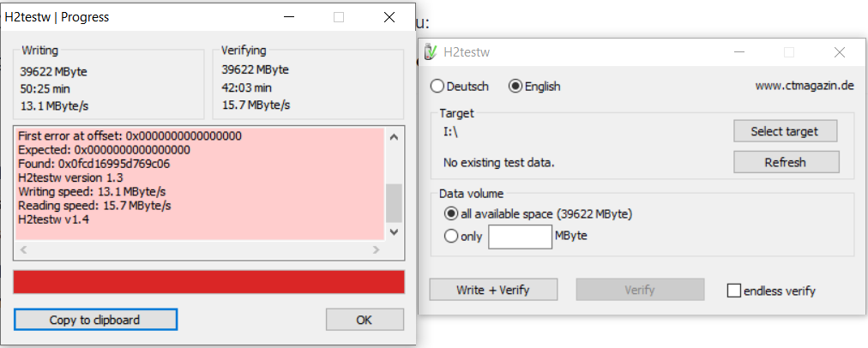The image size is (868, 348).
Task: Click the greyed-out Verify button
Action: pos(640,290)
